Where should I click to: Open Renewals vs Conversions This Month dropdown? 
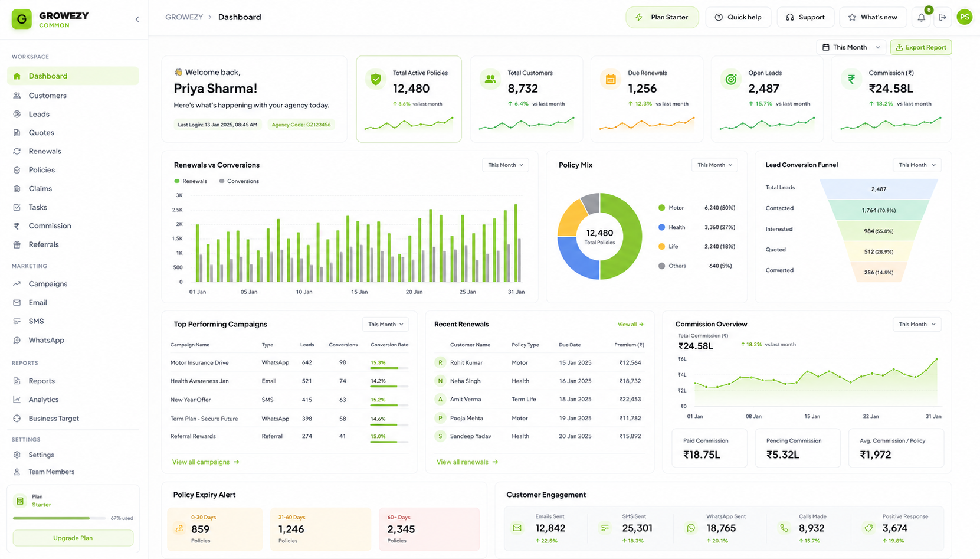(506, 165)
